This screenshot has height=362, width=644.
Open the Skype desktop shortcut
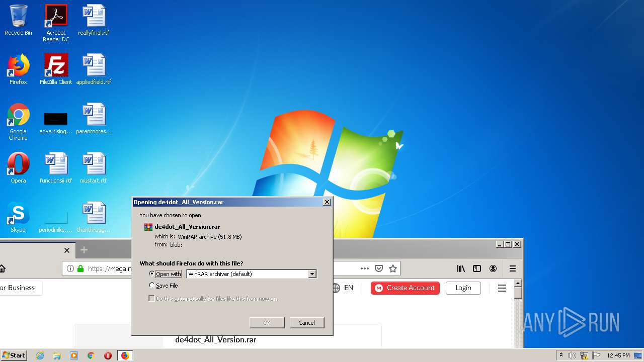[18, 217]
